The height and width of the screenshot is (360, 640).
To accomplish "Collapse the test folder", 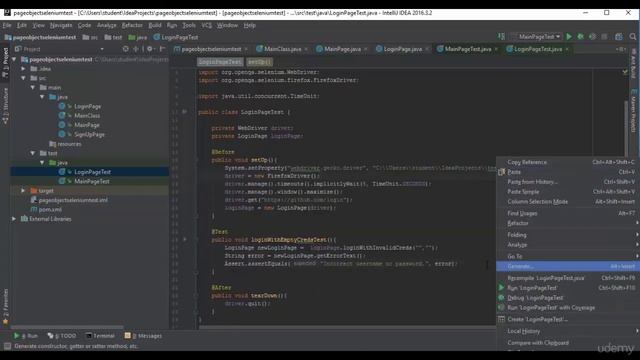I will coord(33,153).
